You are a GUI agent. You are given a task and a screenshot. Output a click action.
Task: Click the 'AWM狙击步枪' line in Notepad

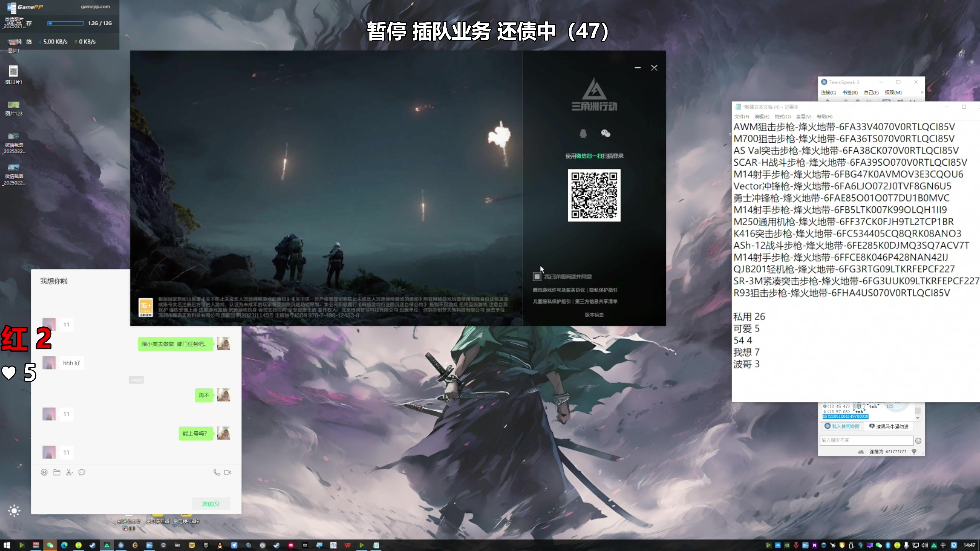click(x=844, y=127)
